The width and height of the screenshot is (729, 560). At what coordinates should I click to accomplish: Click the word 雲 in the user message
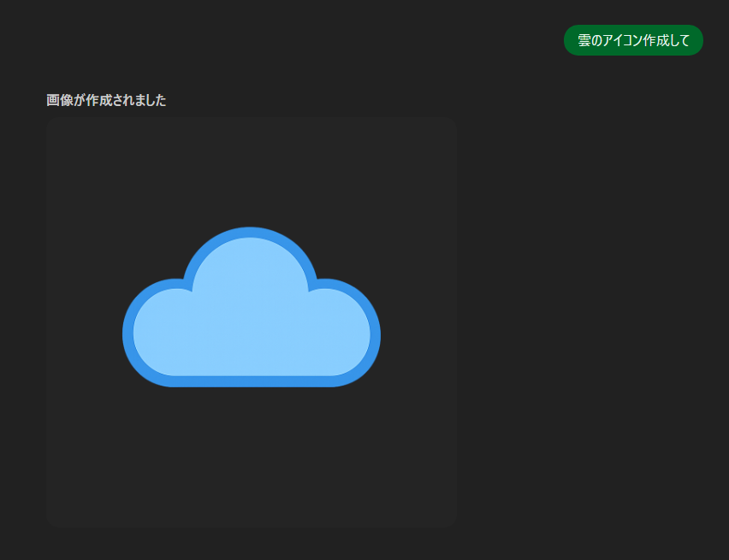pos(584,40)
